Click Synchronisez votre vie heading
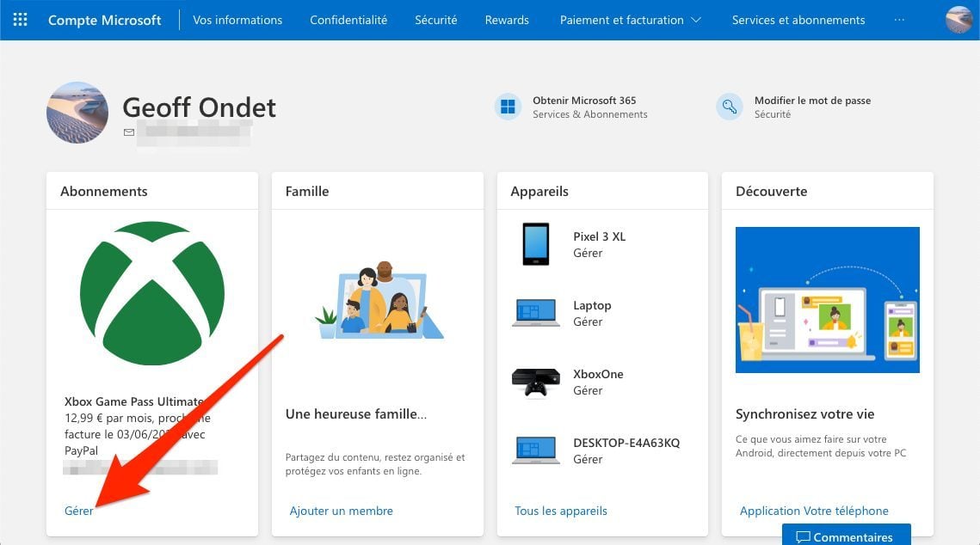 coord(805,413)
